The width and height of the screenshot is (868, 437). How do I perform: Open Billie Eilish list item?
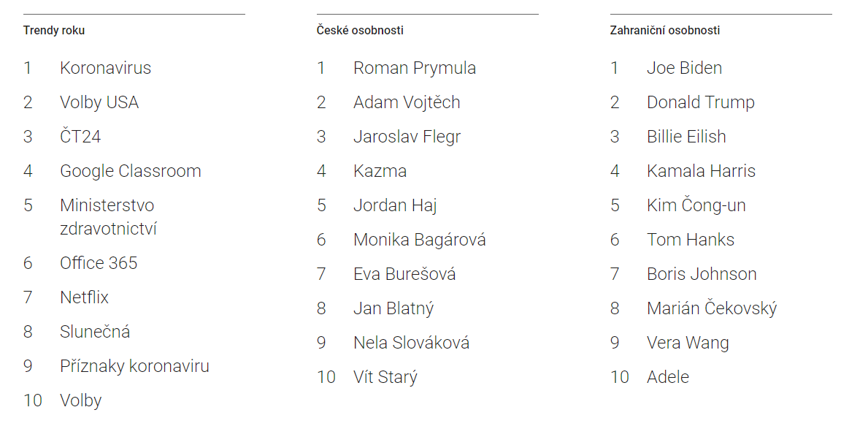pyautogui.click(x=686, y=137)
